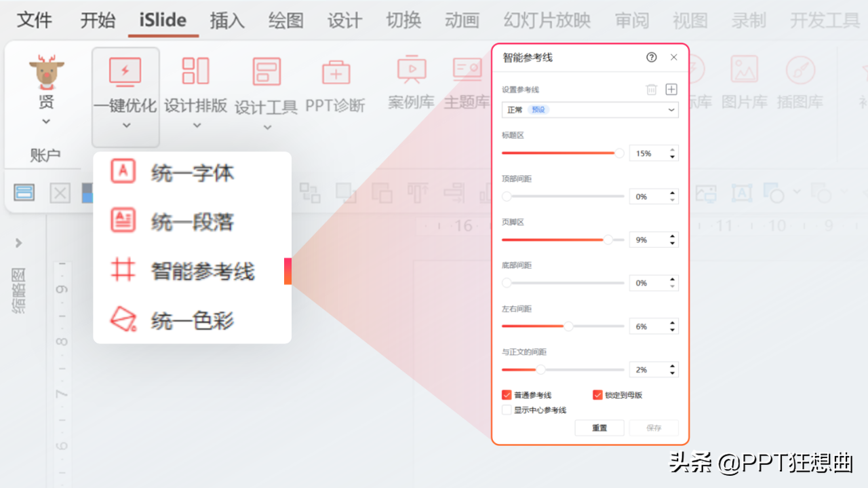Switch to the 开发工具 tab
This screenshot has height=488, width=868.
[825, 20]
